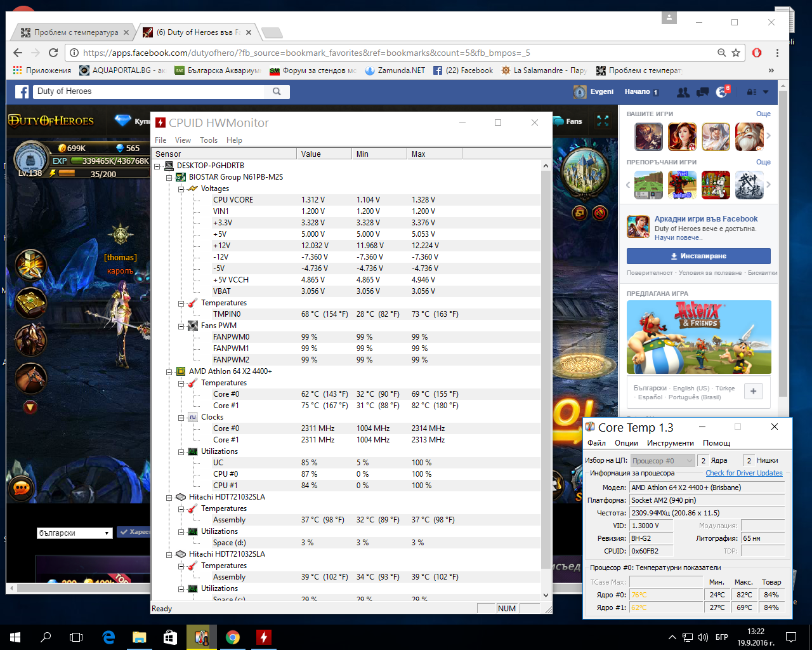Collapse DESKTOP-PGHDRTB tree node
This screenshot has height=650, width=812.
pos(158,166)
